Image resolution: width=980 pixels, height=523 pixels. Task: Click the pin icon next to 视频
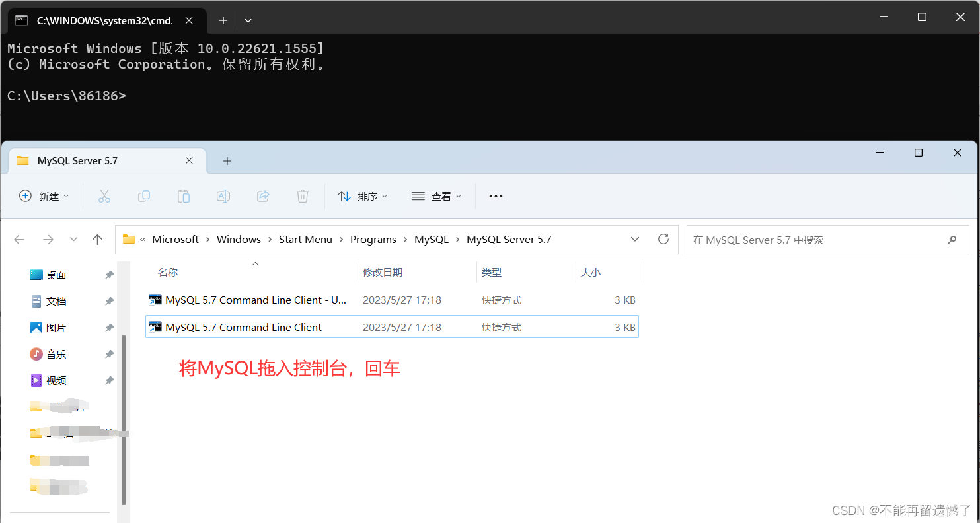pos(109,380)
